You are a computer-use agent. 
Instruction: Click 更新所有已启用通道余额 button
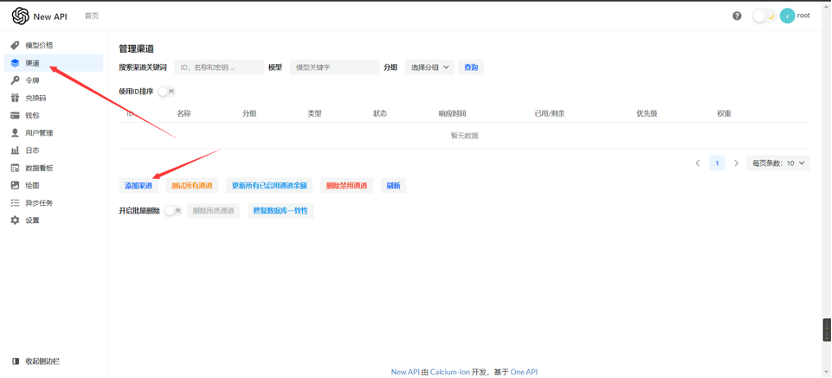[270, 185]
